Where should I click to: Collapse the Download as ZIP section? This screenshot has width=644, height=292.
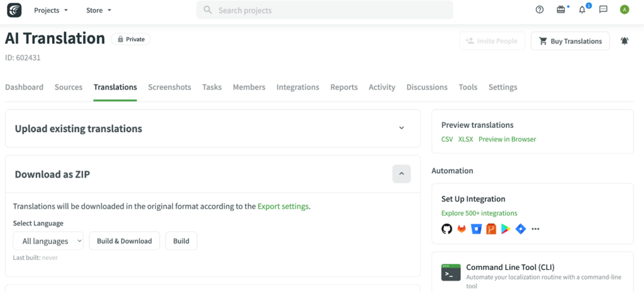coord(401,174)
